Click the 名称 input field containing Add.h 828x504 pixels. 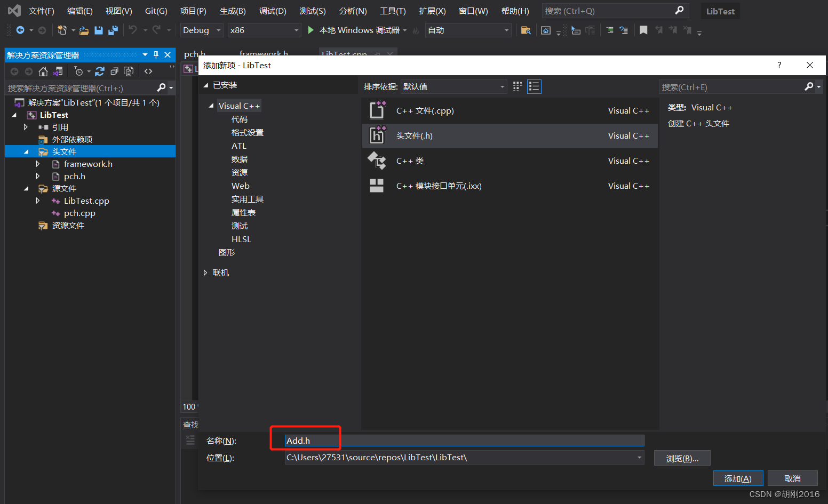[464, 441]
